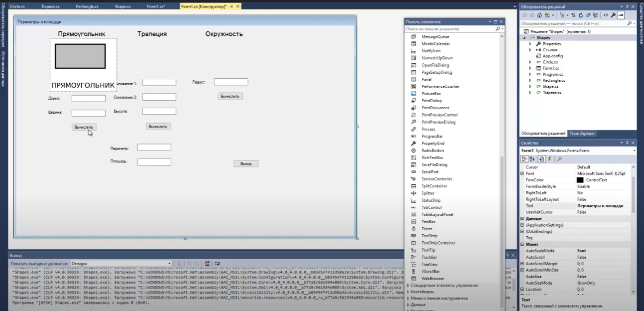Click the Refresh icon in Solution Explorer toolbar
Image resolution: width=644 pixels, height=311 pixels.
click(x=581, y=15)
